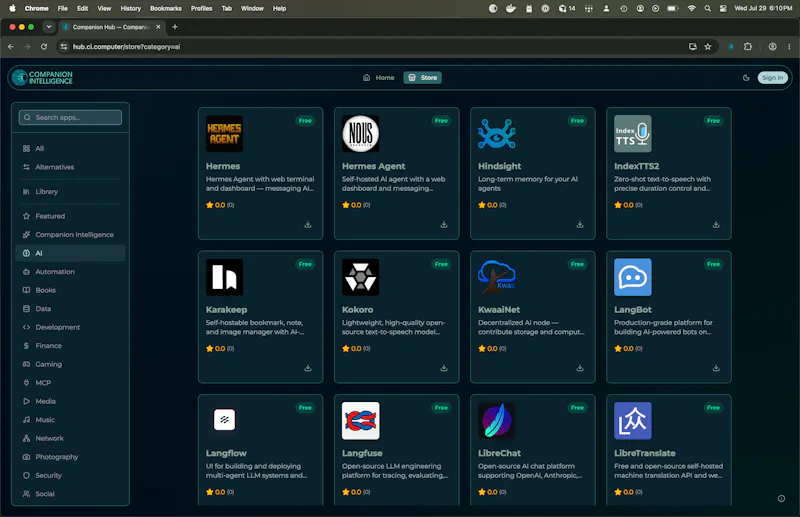Click the Hermes Agent NOUS logo
This screenshot has height=517, width=800.
click(x=360, y=134)
